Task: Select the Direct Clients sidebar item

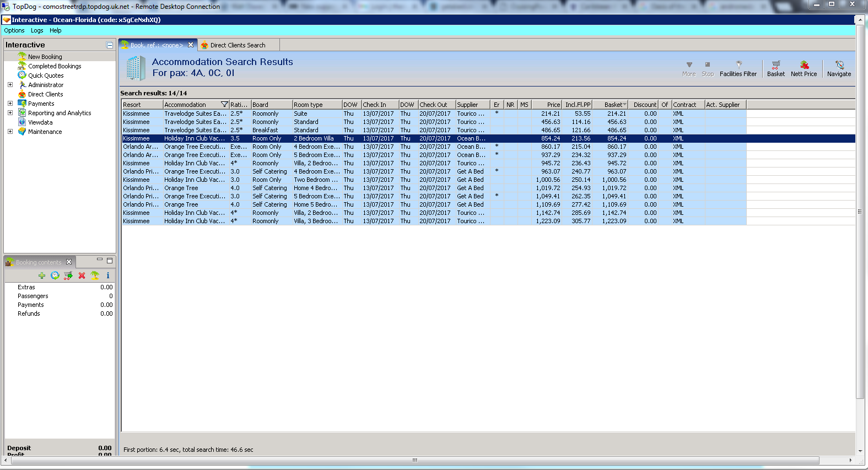Action: 45,94
